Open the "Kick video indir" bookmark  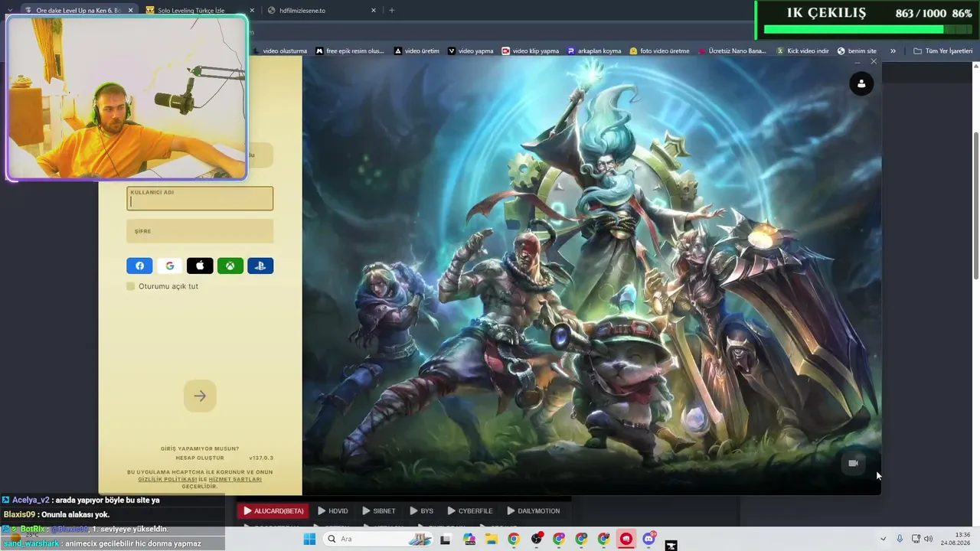coord(802,51)
